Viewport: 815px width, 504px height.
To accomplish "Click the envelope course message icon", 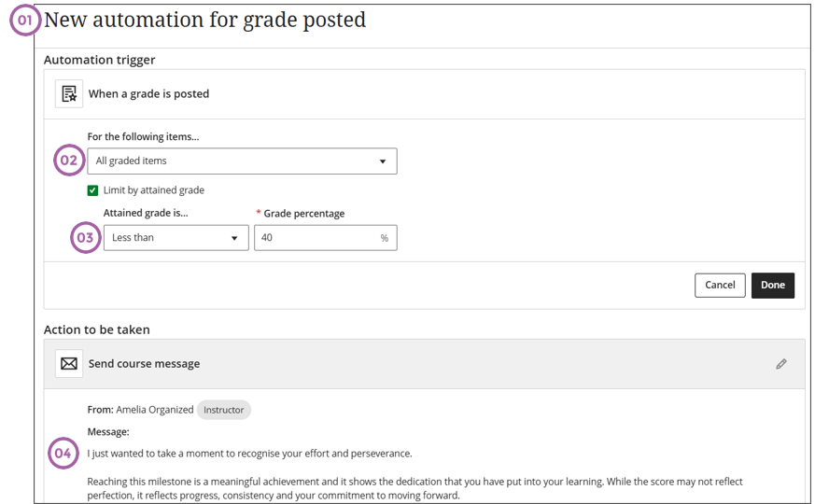I will [69, 363].
